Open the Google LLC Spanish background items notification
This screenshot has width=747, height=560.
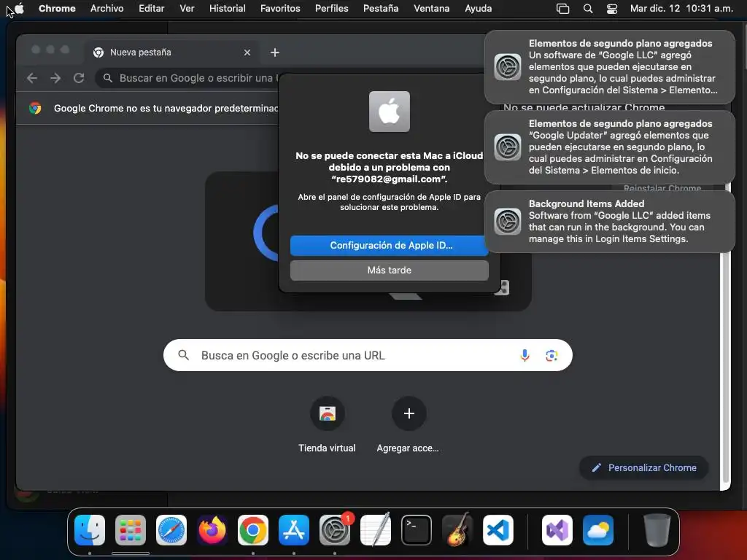pos(610,66)
